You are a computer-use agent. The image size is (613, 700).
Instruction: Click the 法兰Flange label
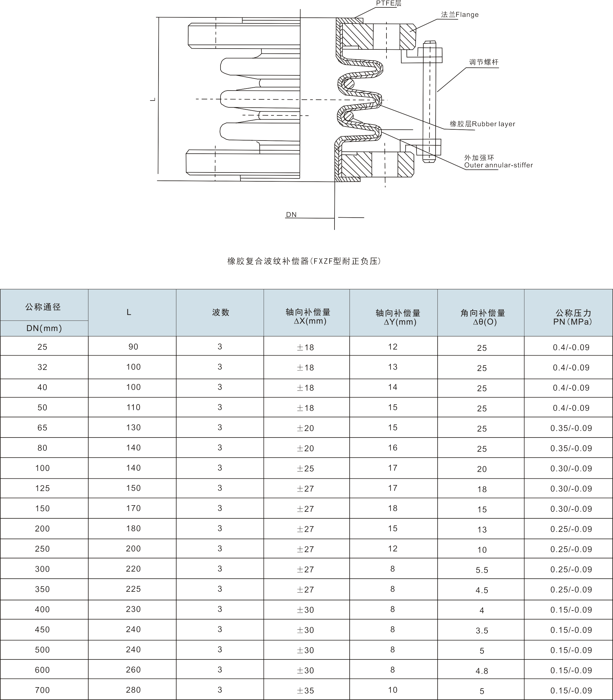pyautogui.click(x=460, y=15)
